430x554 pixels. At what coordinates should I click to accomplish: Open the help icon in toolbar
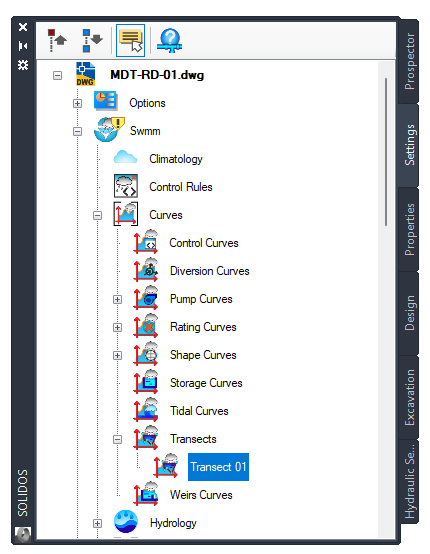point(169,40)
